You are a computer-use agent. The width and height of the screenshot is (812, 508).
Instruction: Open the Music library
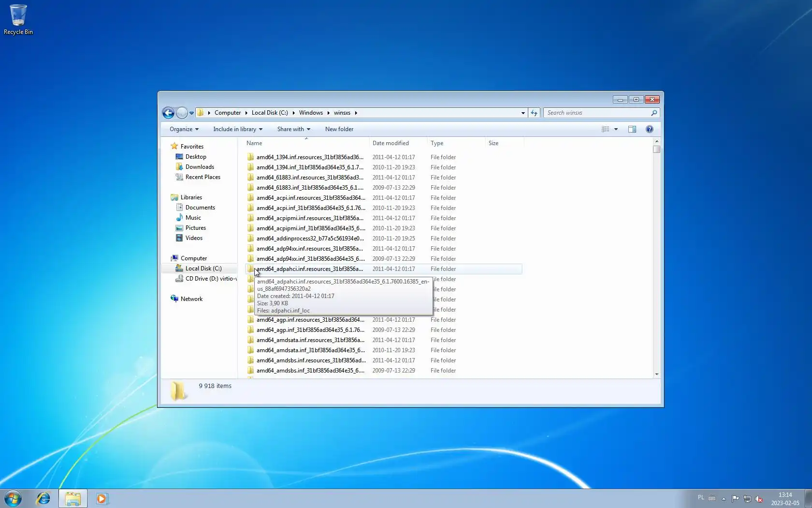click(x=193, y=218)
